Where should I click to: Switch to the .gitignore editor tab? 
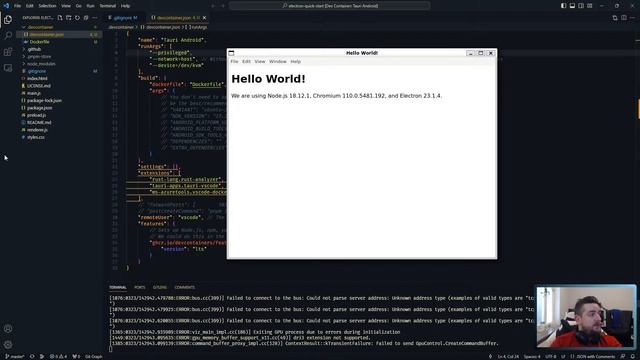[x=124, y=18]
